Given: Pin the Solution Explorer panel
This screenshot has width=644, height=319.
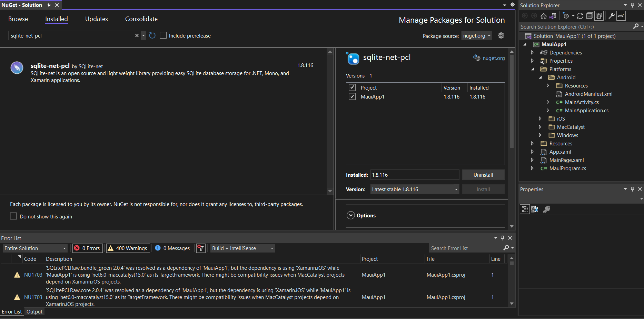Looking at the screenshot, I should pyautogui.click(x=632, y=5).
